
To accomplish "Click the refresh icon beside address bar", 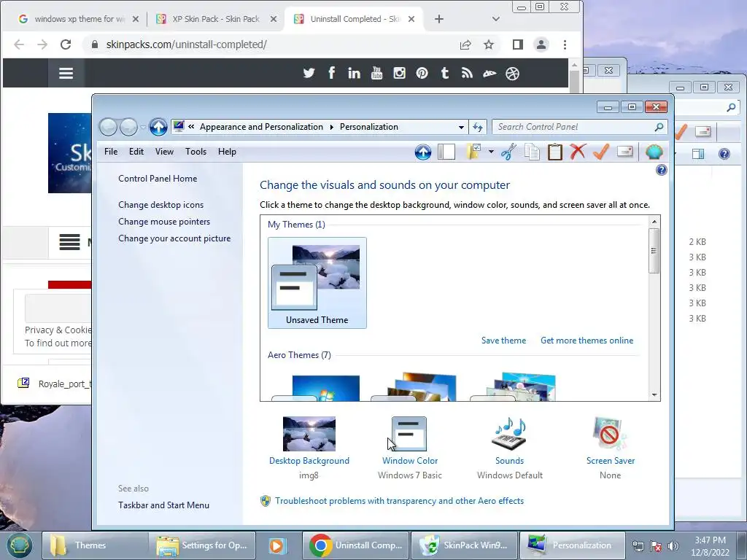I will click(x=478, y=127).
